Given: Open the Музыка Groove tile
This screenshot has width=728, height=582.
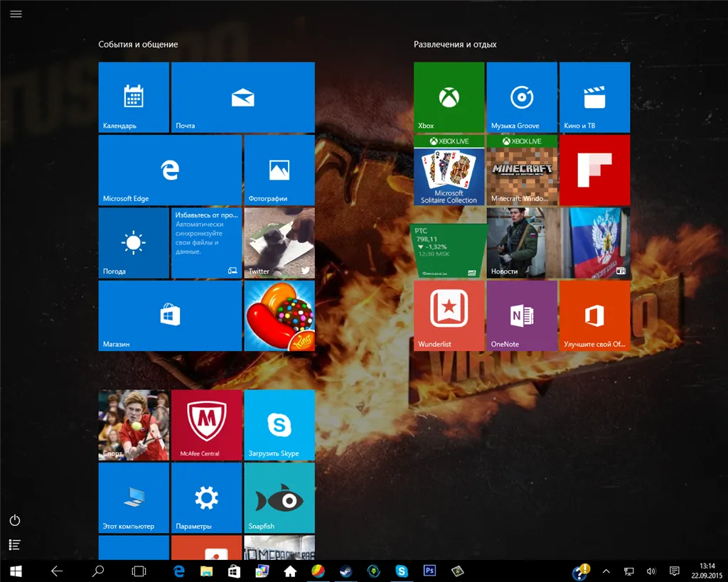Looking at the screenshot, I should click(x=522, y=97).
